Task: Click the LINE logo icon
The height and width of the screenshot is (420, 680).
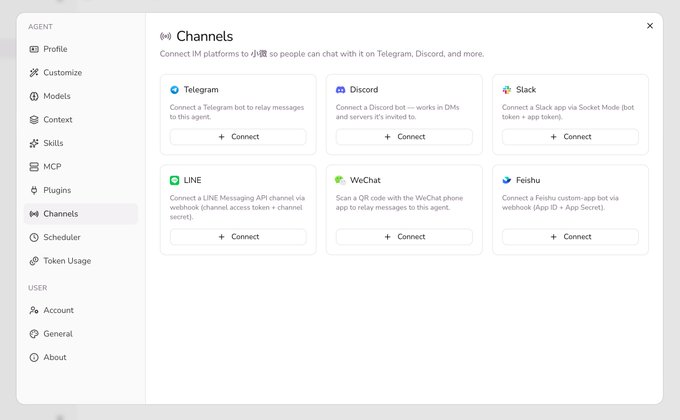Action: [x=174, y=180]
